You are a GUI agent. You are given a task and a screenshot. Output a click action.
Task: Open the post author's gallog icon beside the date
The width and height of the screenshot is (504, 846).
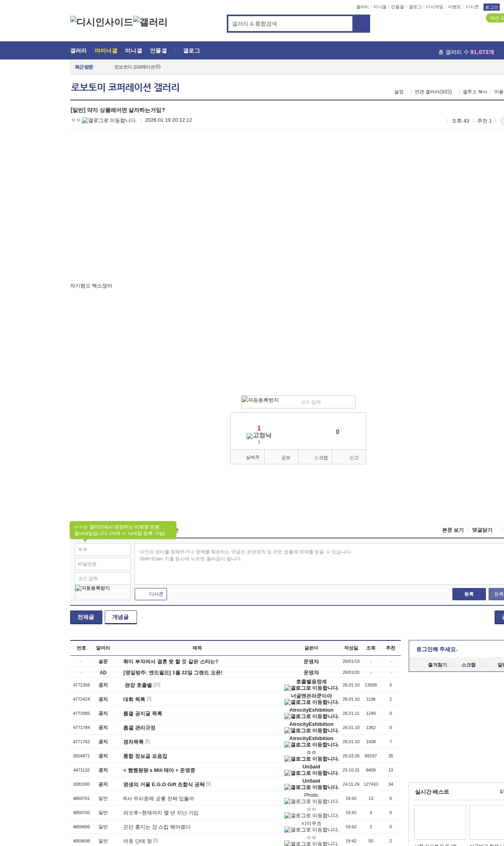(x=109, y=121)
